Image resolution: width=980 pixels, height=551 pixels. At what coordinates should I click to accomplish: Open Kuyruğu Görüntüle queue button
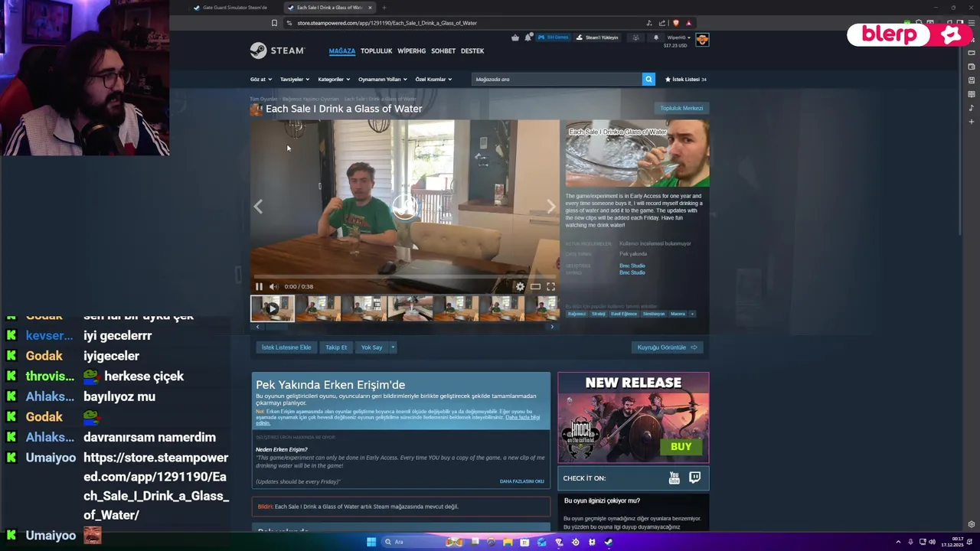[668, 347]
